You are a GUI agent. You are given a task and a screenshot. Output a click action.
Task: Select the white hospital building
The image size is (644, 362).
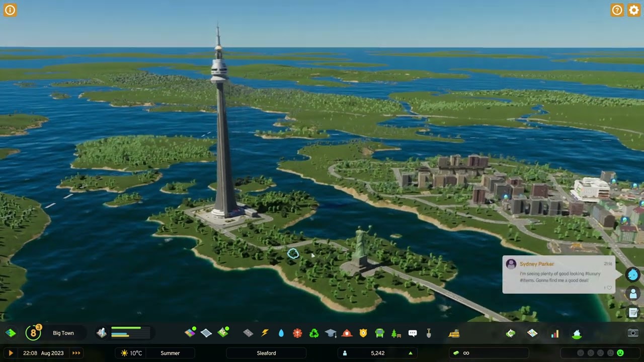coord(591,189)
